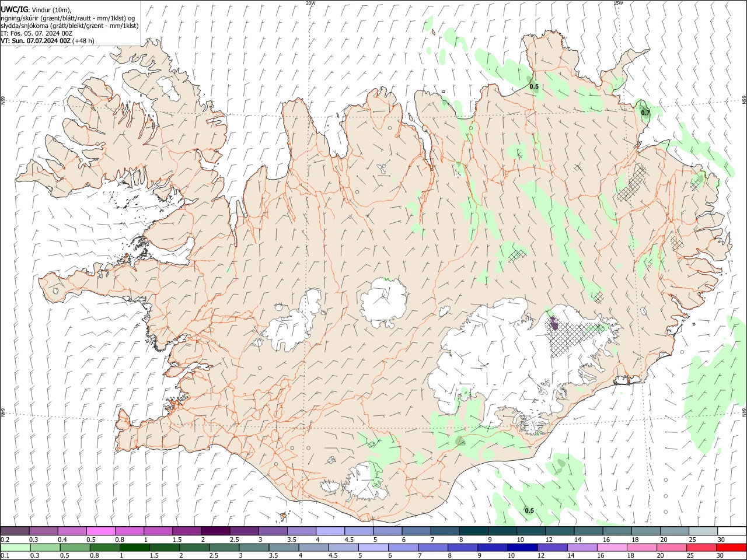Click the pale grey 25 swatch in upper scale

pos(703,531)
